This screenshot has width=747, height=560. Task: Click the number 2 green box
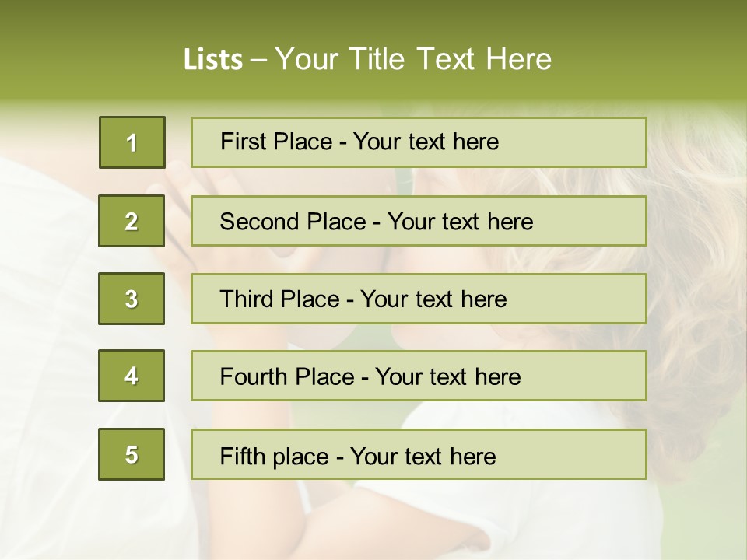pyautogui.click(x=132, y=221)
